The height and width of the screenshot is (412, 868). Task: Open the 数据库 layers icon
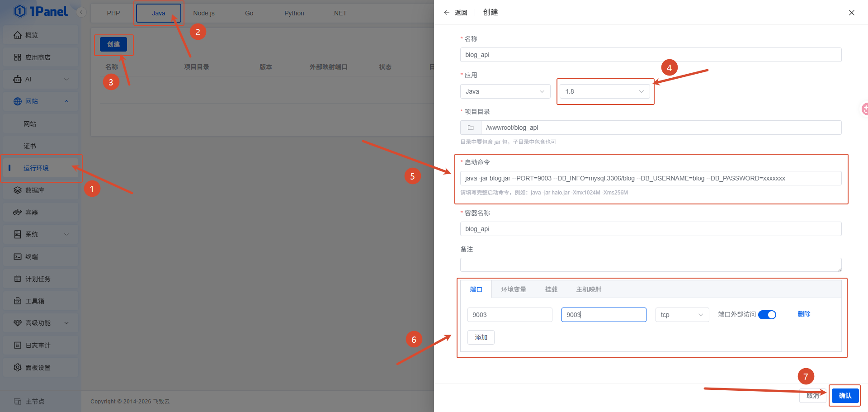tap(18, 190)
